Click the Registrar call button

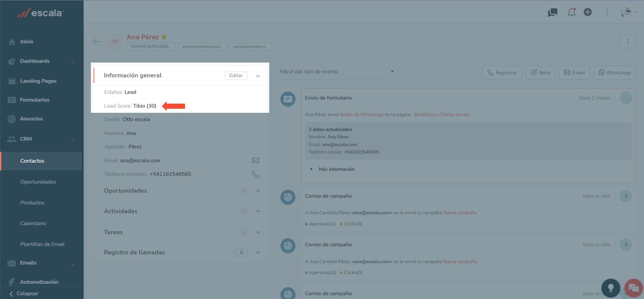click(x=502, y=73)
